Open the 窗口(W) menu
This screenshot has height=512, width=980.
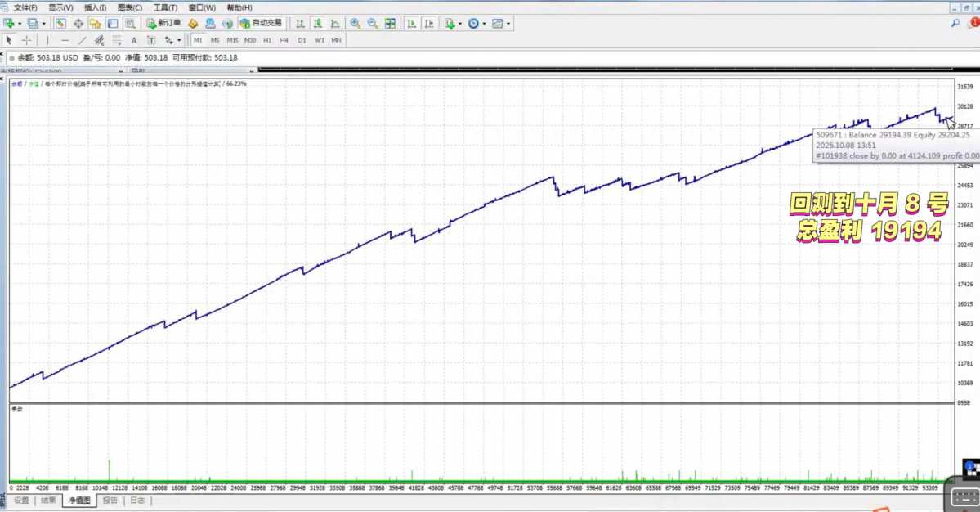(202, 7)
